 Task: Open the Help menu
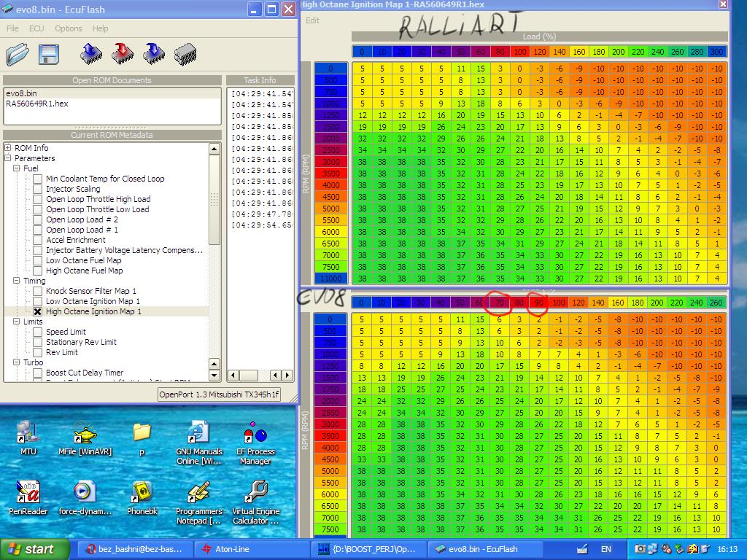coord(100,28)
